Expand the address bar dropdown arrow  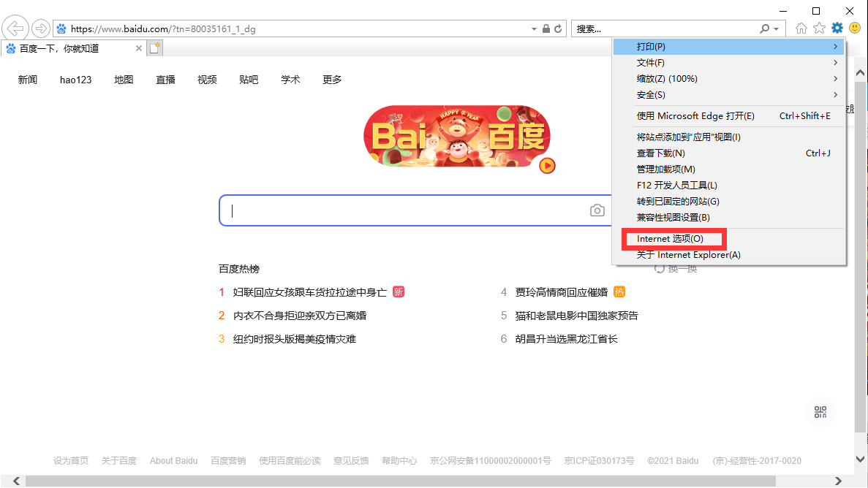pyautogui.click(x=534, y=29)
